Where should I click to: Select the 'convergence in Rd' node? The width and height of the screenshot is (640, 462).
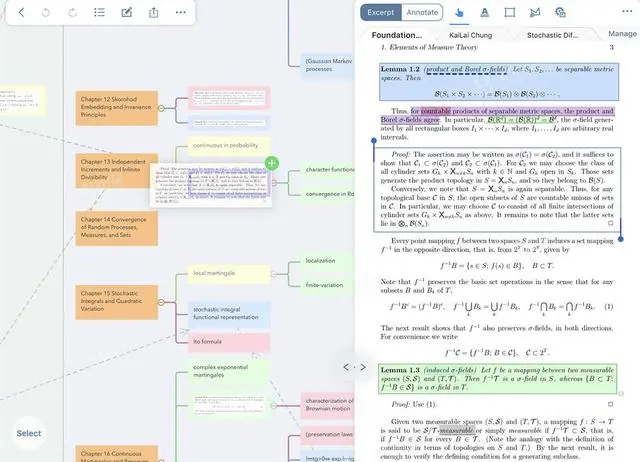click(328, 194)
